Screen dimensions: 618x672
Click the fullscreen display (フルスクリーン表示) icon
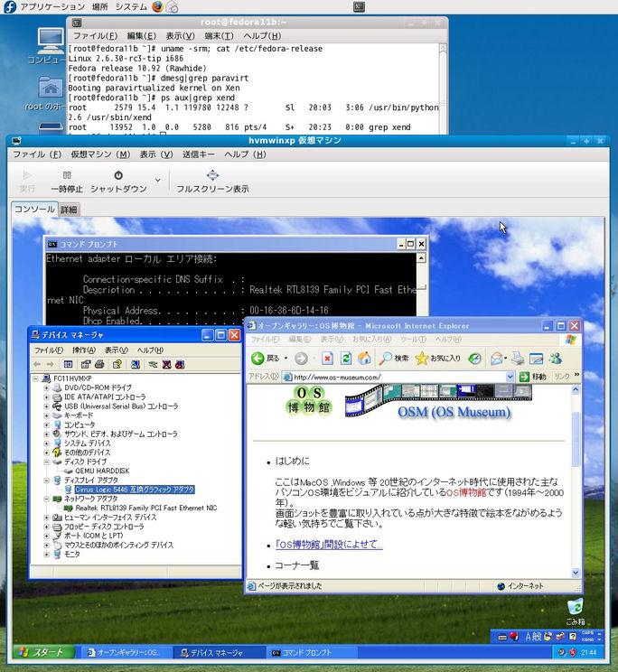click(x=212, y=176)
